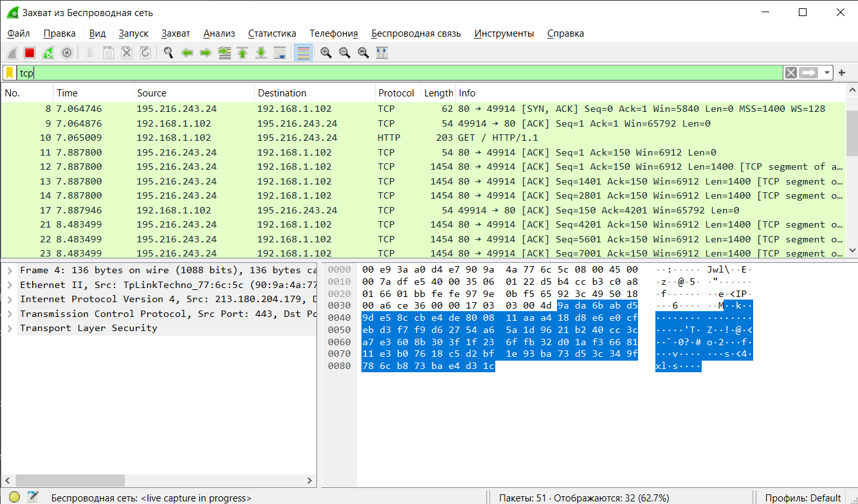Open the Запуск menu

pos(134,33)
